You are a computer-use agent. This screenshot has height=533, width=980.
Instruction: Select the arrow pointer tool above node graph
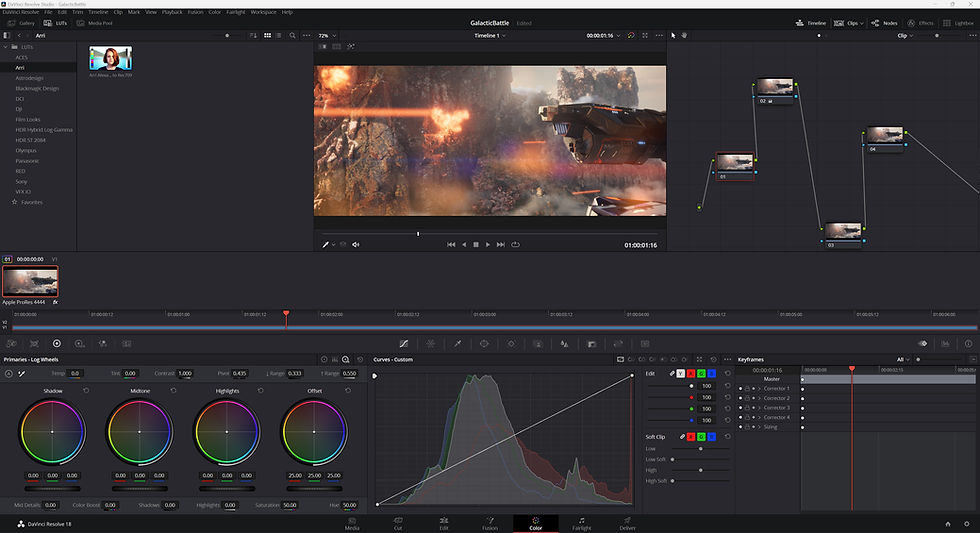pos(673,36)
